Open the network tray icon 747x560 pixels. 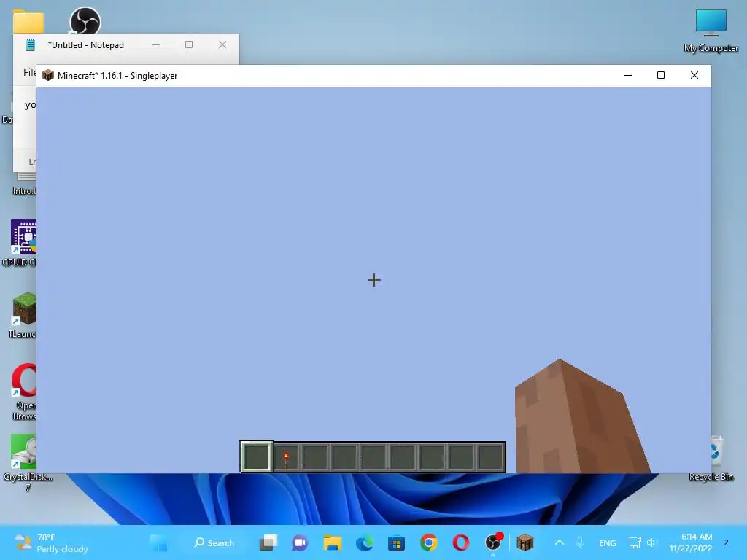635,542
